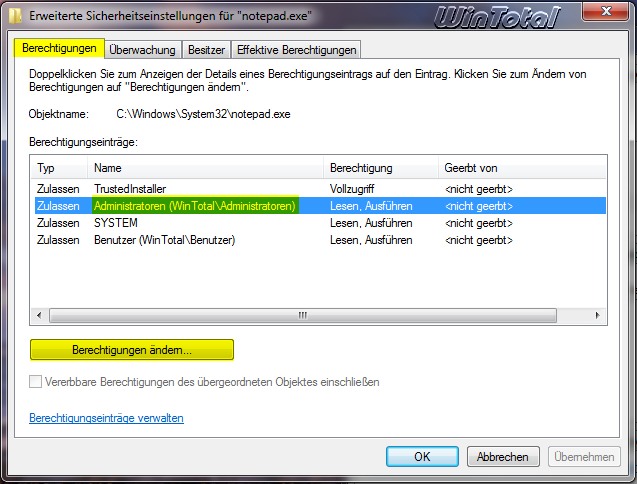Select the TrustedInstaller entry
The height and width of the screenshot is (484, 637).
point(321,189)
